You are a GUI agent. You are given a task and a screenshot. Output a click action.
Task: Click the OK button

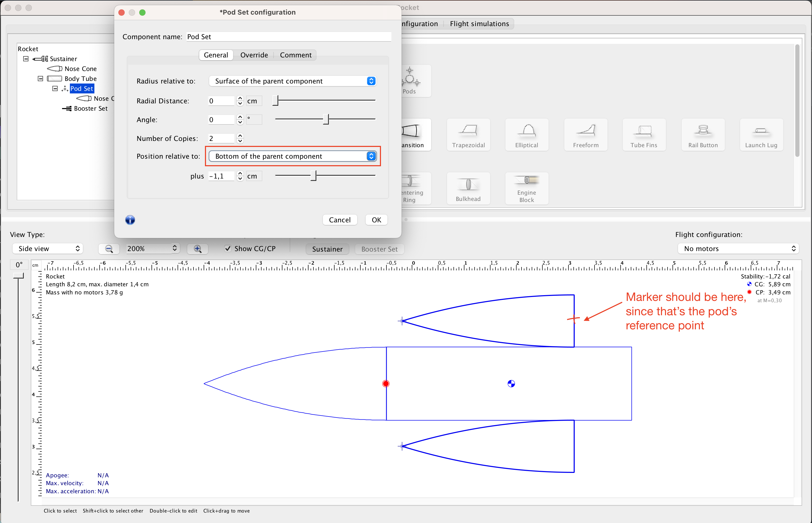[376, 220]
